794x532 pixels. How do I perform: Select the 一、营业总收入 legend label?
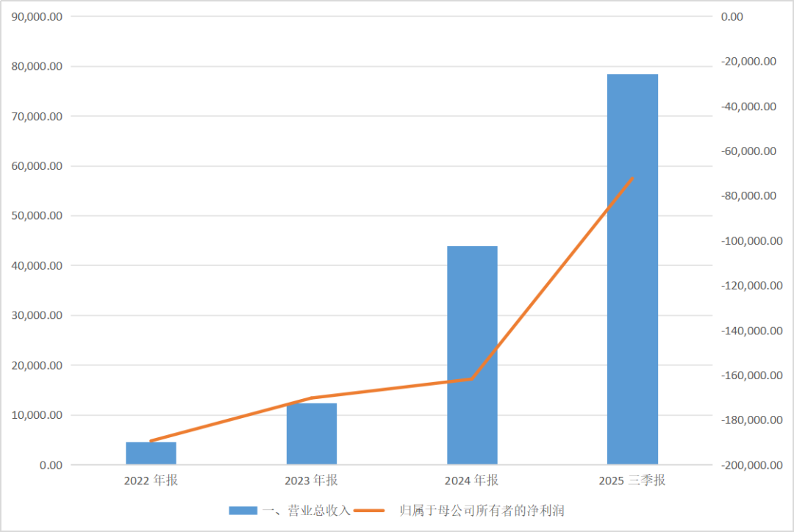(x=307, y=510)
